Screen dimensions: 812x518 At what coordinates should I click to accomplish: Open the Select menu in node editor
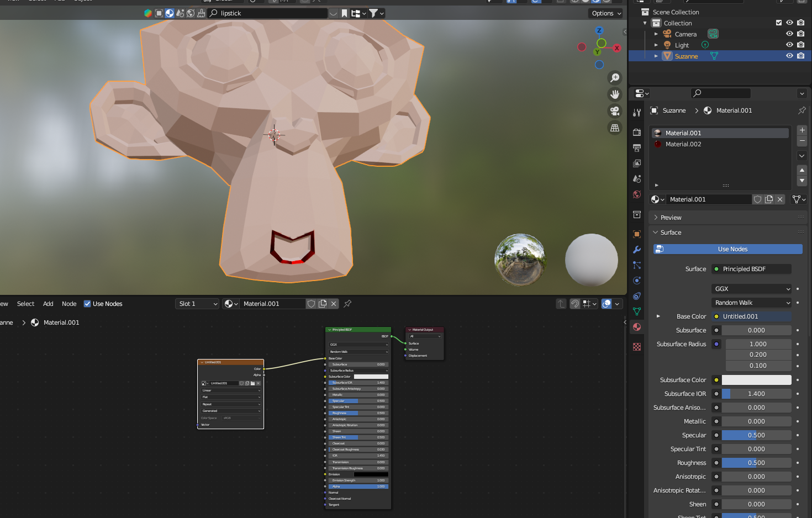coord(25,304)
